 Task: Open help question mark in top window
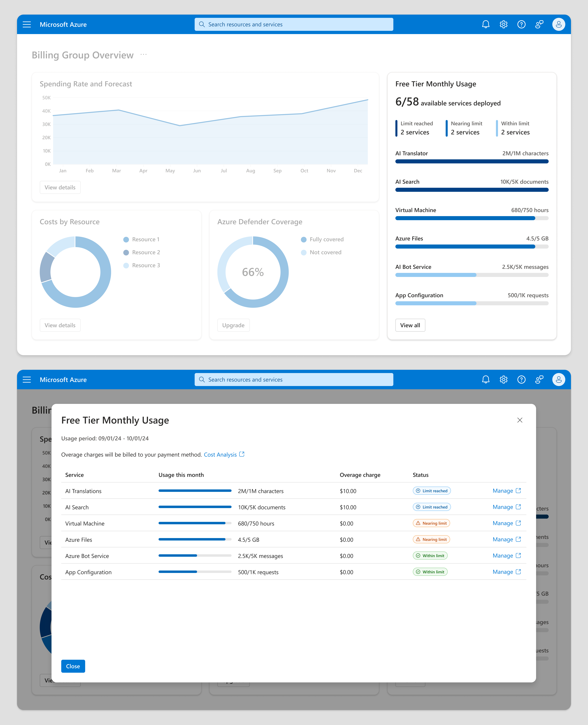click(522, 24)
